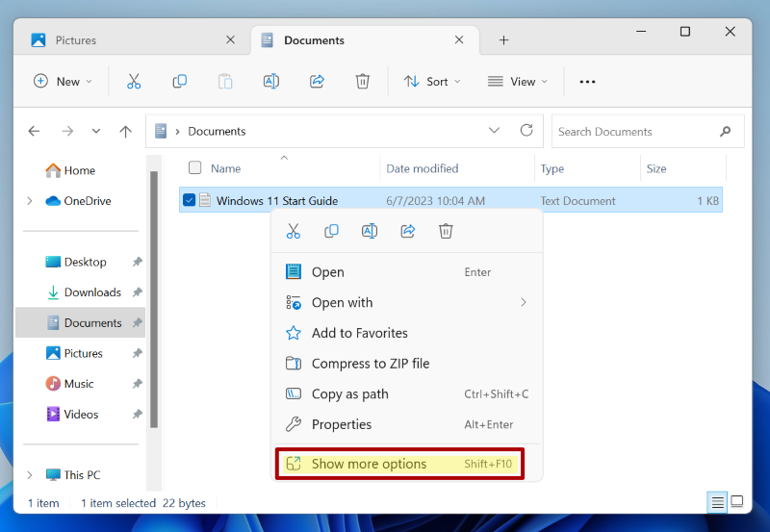Click the Delete trash icon in the toolbar
Viewport: 770px width, 532px height.
(363, 82)
